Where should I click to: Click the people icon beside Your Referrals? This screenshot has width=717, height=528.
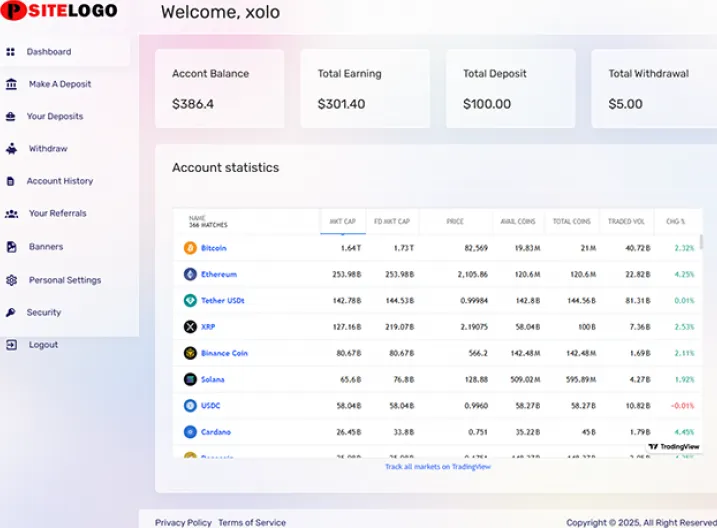click(11, 213)
